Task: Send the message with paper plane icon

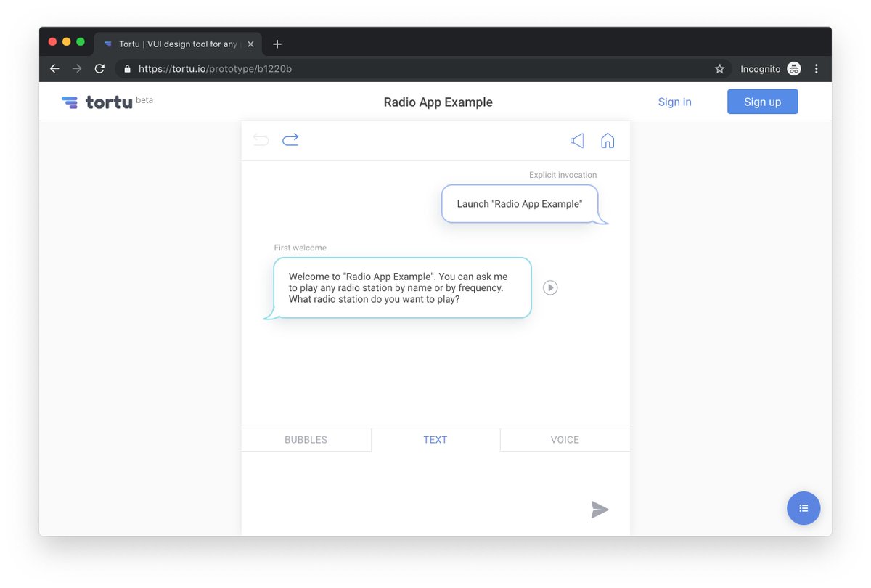Action: [600, 510]
